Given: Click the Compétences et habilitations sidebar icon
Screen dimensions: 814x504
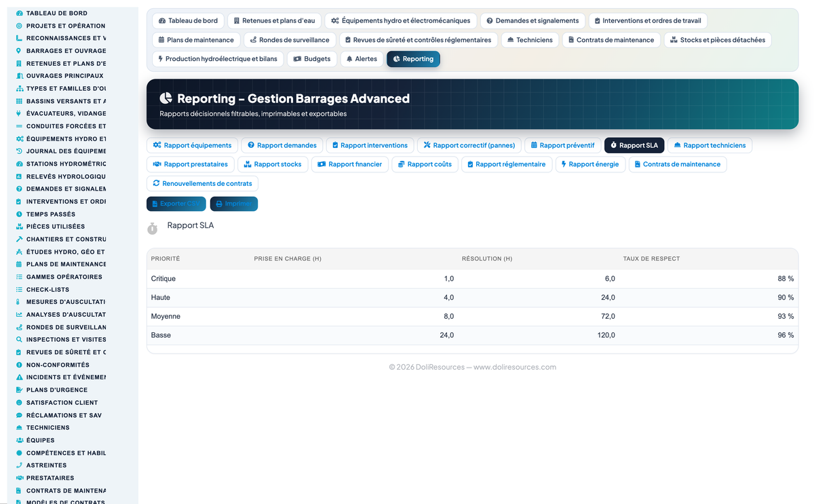Looking at the screenshot, I should pyautogui.click(x=19, y=453).
